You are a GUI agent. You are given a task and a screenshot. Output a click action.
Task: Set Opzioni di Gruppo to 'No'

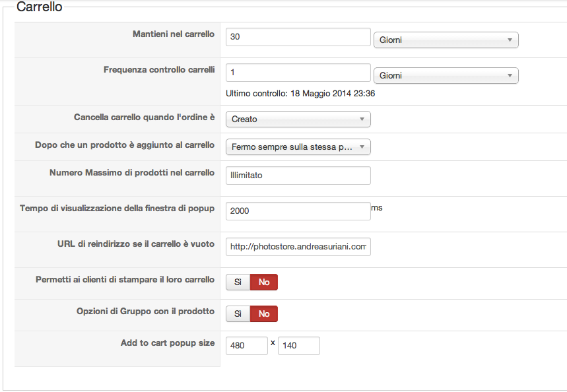click(264, 314)
